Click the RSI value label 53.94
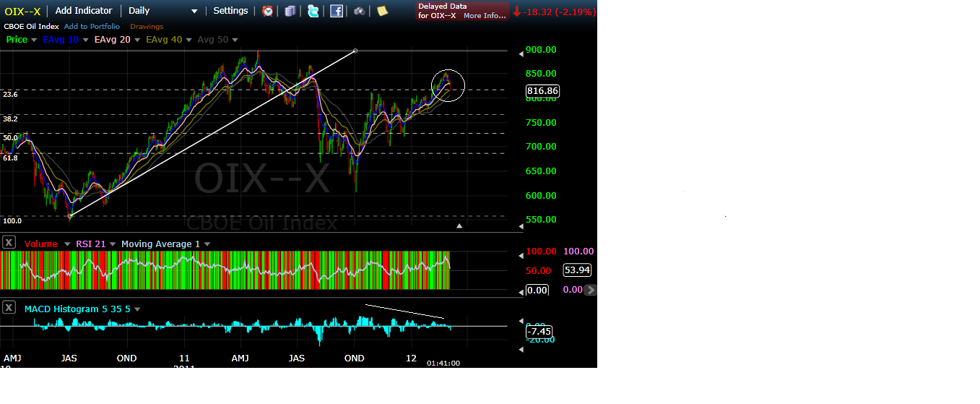The height and width of the screenshot is (404, 980). (578, 270)
